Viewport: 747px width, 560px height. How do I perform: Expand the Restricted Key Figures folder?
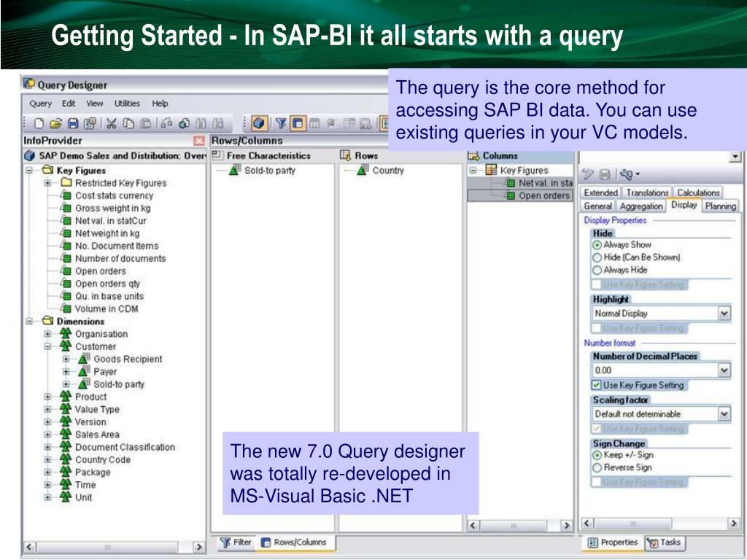[x=47, y=183]
